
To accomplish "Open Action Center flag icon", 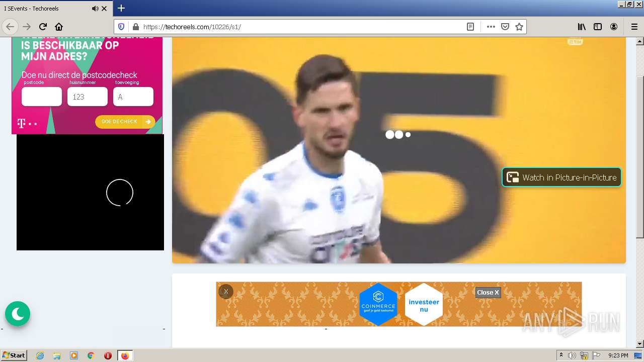I will point(596,355).
